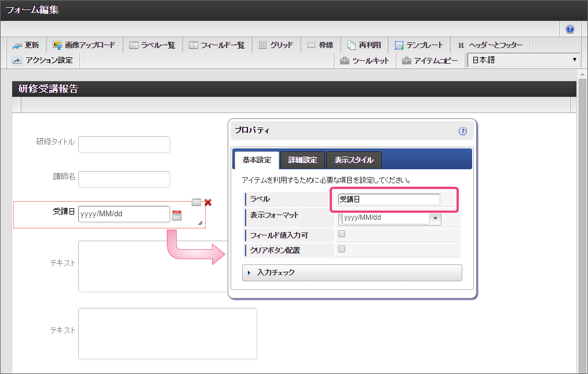Click the 再利用 toolbar item
Viewport: 588px width, 374px height.
pos(364,45)
